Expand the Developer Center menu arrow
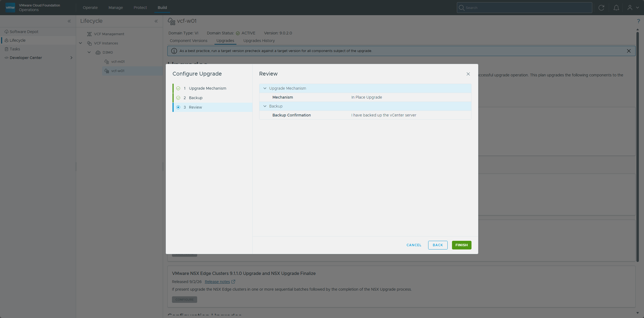Viewport: 644px width, 318px height. 71,58
